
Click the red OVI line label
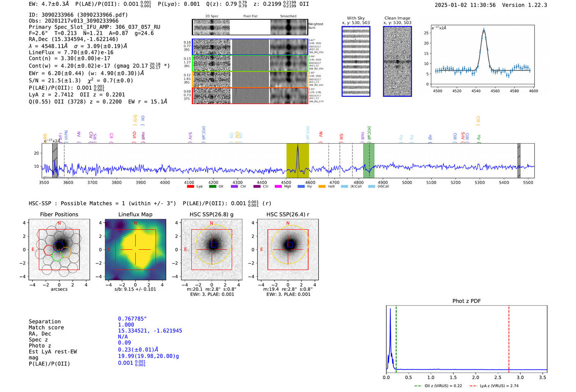point(134,137)
